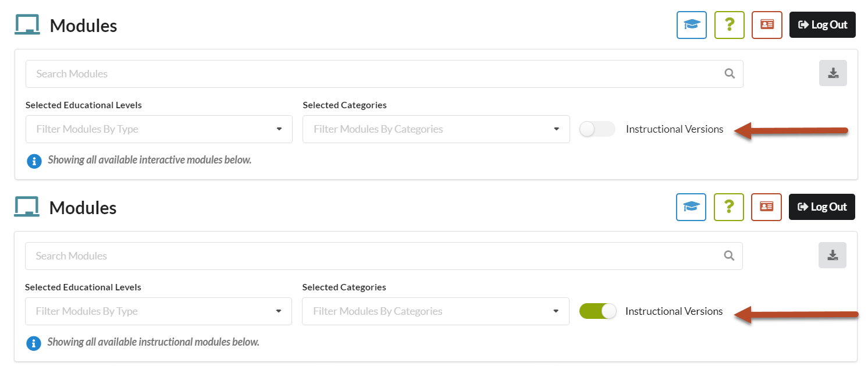Expand upper Filter Modules By Categories dropdown
The width and height of the screenshot is (868, 366).
436,129
